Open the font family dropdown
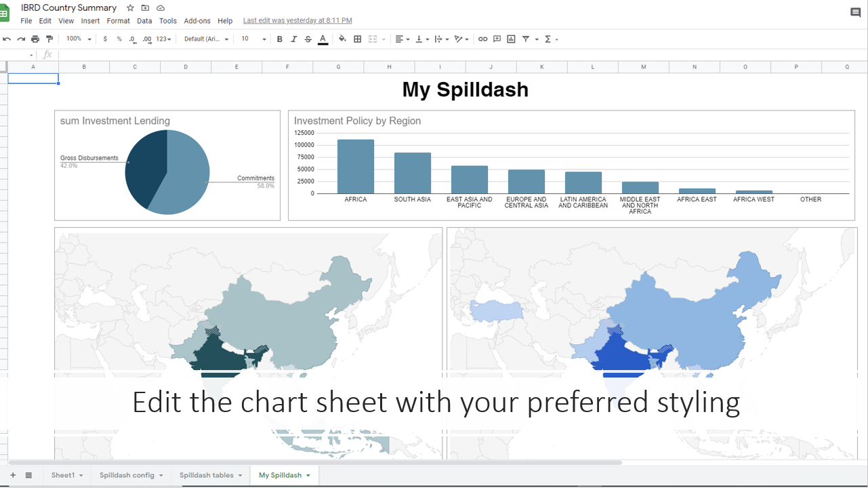The image size is (868, 488). [207, 39]
